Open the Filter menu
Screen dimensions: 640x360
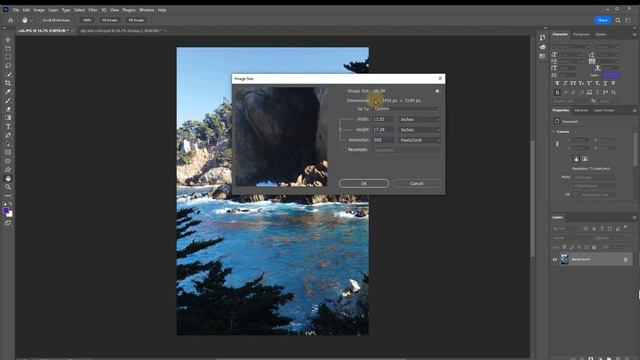click(93, 10)
